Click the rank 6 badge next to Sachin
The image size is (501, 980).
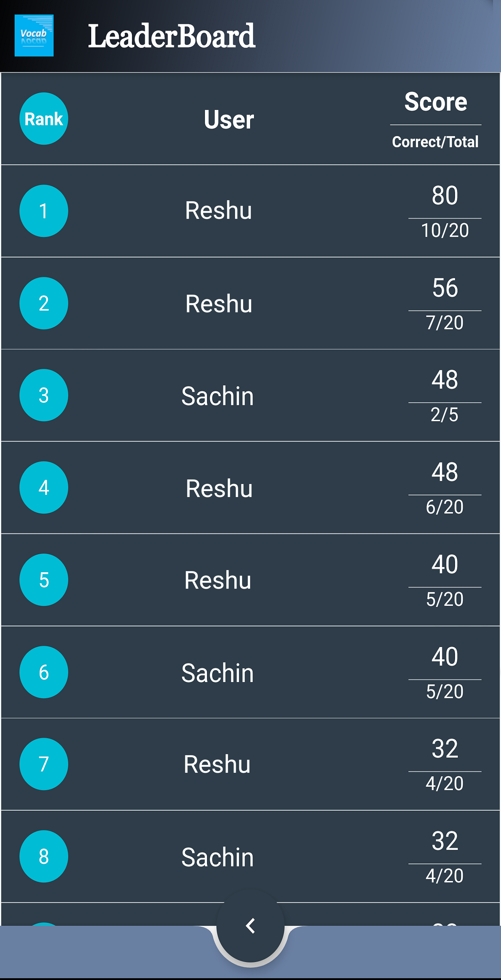pos(44,672)
